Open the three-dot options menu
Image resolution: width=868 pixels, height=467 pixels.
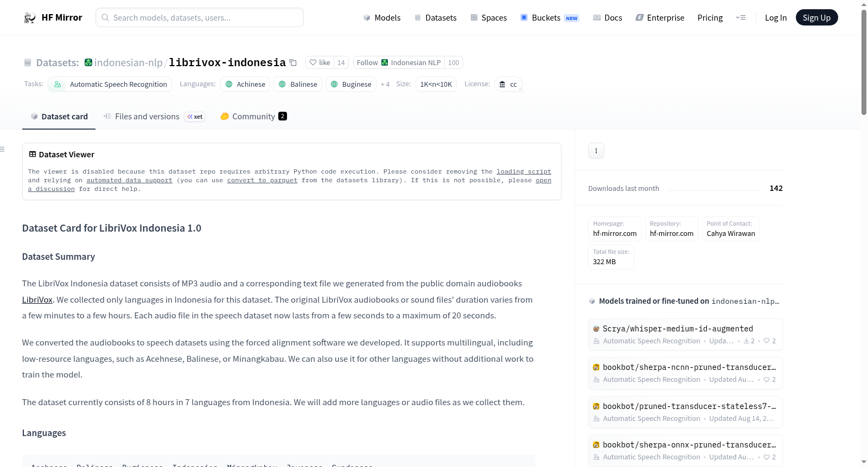point(596,151)
